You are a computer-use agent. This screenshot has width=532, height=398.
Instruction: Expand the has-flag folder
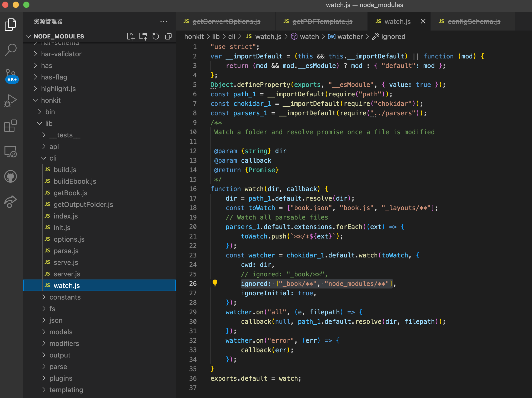point(99,77)
